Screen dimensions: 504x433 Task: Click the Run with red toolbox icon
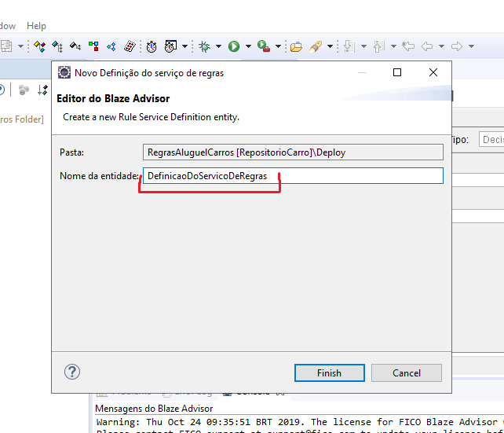pyautogui.click(x=264, y=46)
